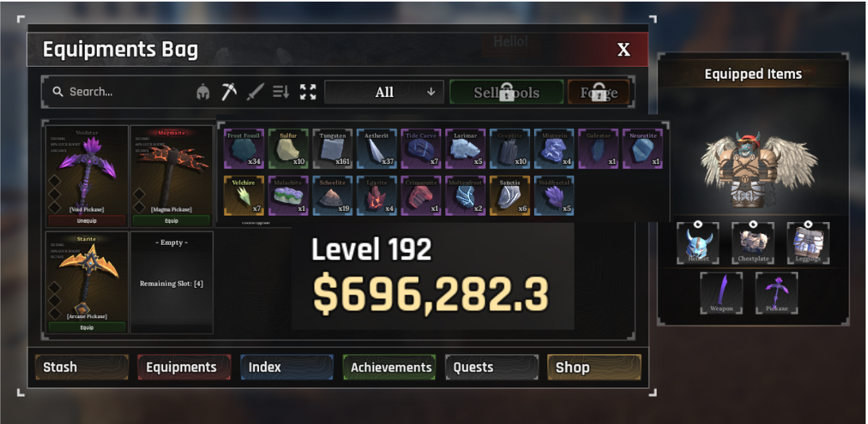Select the Tungsten ore item
Screen dimensions: 868x424
point(333,149)
